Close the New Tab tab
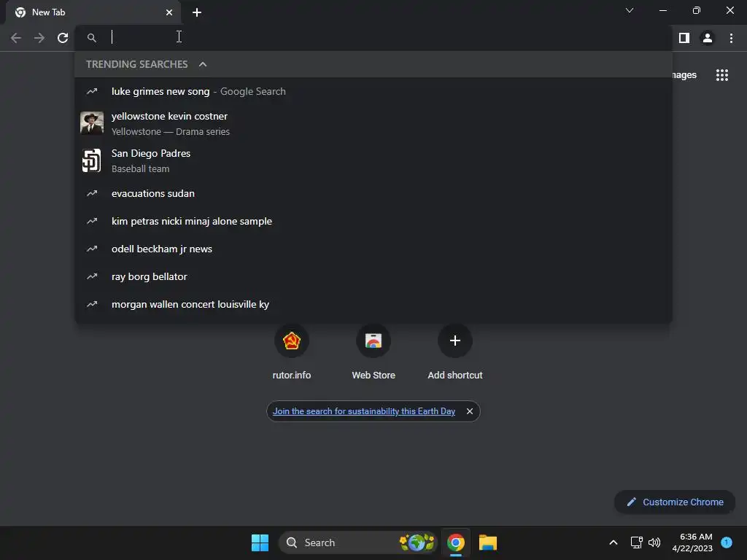 169,12
